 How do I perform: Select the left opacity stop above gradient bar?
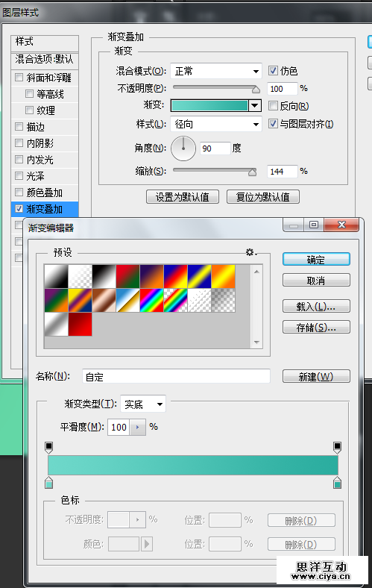tap(48, 448)
